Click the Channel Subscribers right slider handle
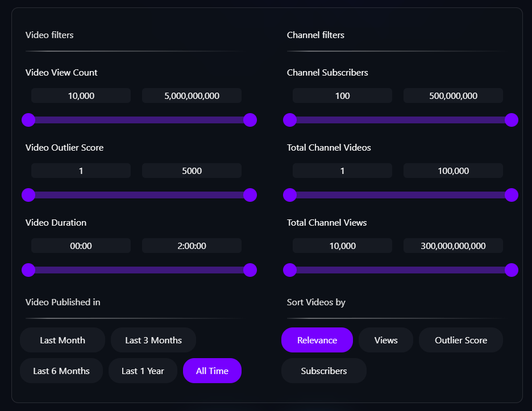Image resolution: width=532 pixels, height=411 pixels. pos(512,120)
